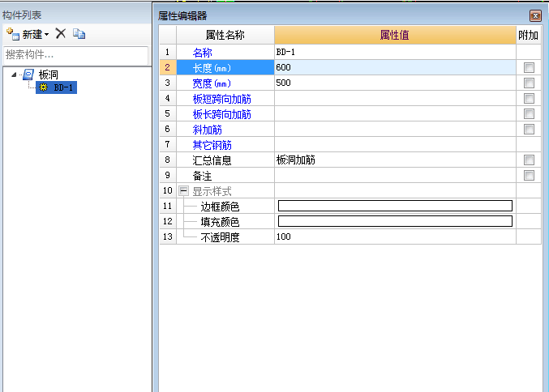Viewport: 549px width, 392px height.
Task: Click the 汇总信息 property label
Action: click(x=212, y=160)
